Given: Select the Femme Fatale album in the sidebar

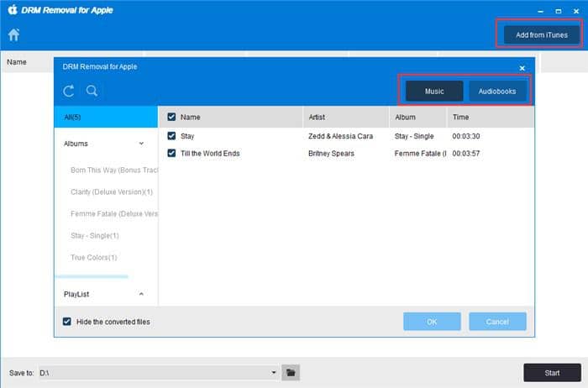Looking at the screenshot, I should point(114,213).
